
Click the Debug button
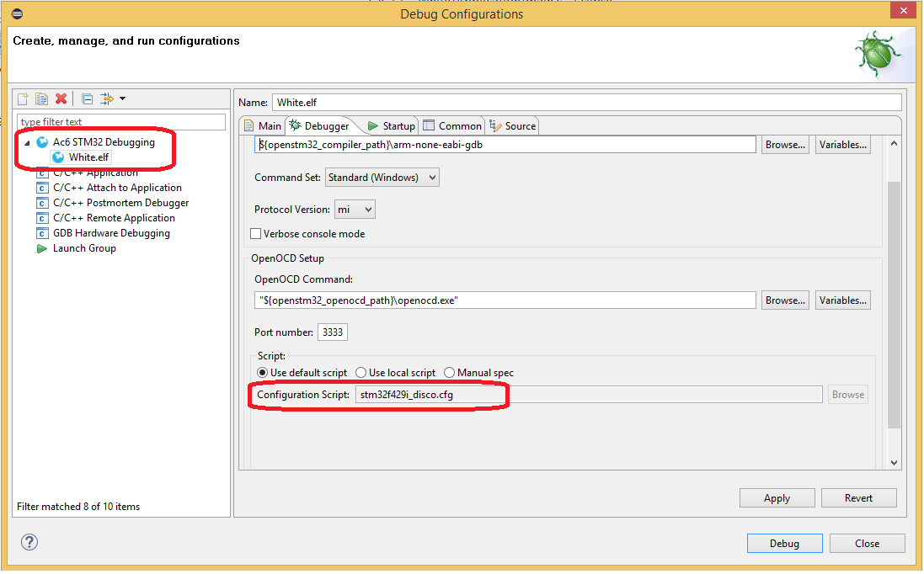click(783, 543)
